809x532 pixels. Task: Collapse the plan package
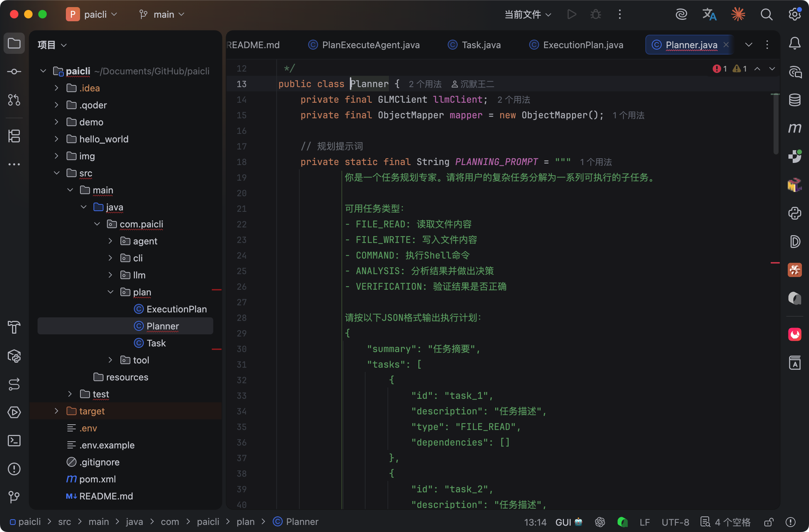point(110,292)
